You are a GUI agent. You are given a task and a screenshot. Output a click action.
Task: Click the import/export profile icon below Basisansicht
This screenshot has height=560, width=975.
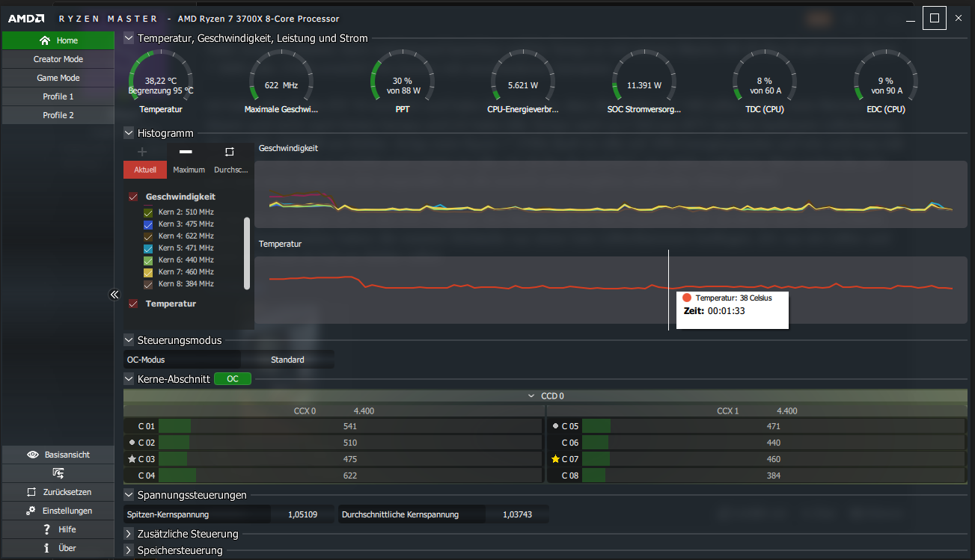pyautogui.click(x=58, y=473)
